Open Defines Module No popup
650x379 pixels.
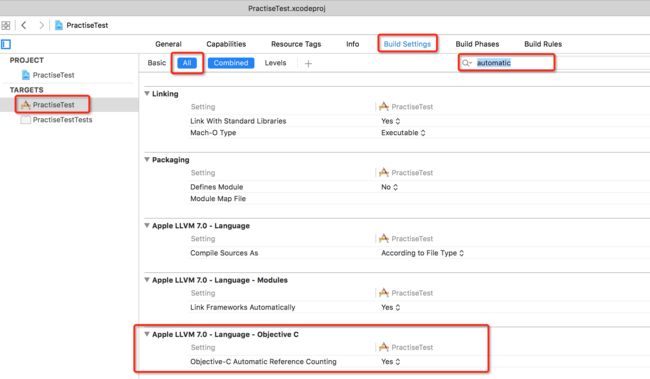pyautogui.click(x=389, y=187)
